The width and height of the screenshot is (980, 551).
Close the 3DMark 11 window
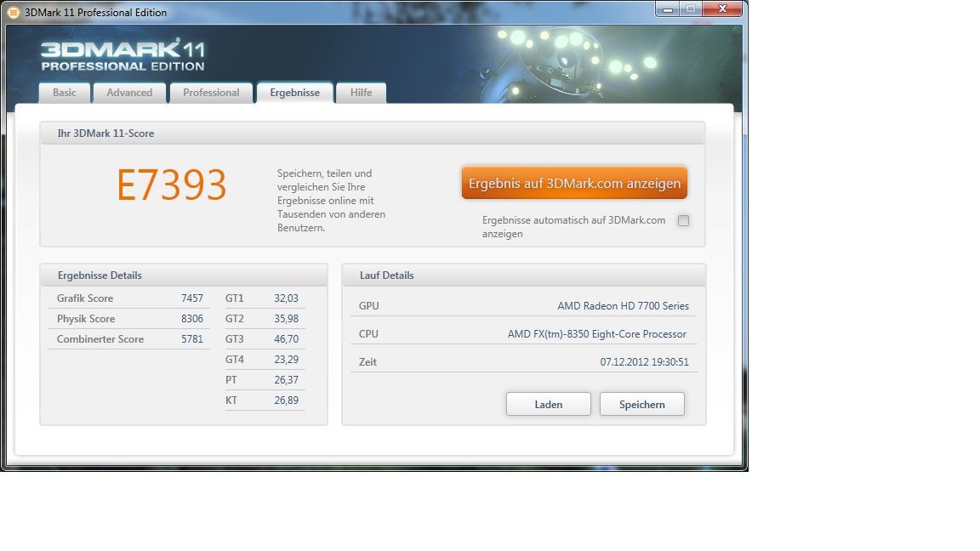point(722,9)
